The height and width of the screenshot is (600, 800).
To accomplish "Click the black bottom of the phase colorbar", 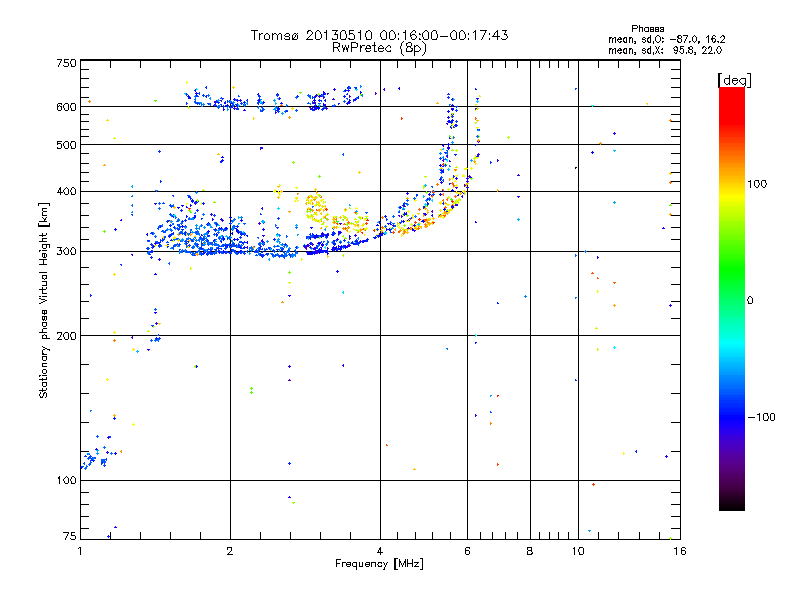I will [x=732, y=504].
